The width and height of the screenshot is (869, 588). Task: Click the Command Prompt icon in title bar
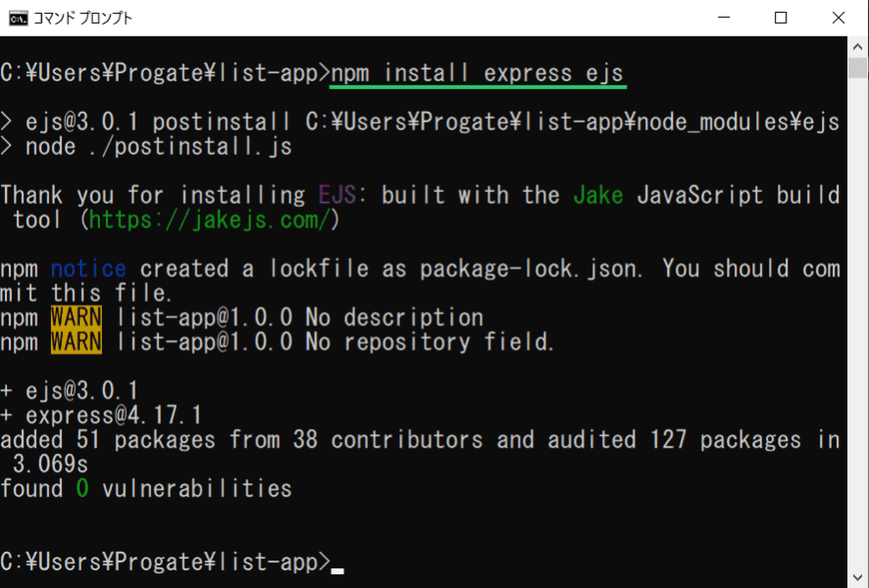point(18,18)
